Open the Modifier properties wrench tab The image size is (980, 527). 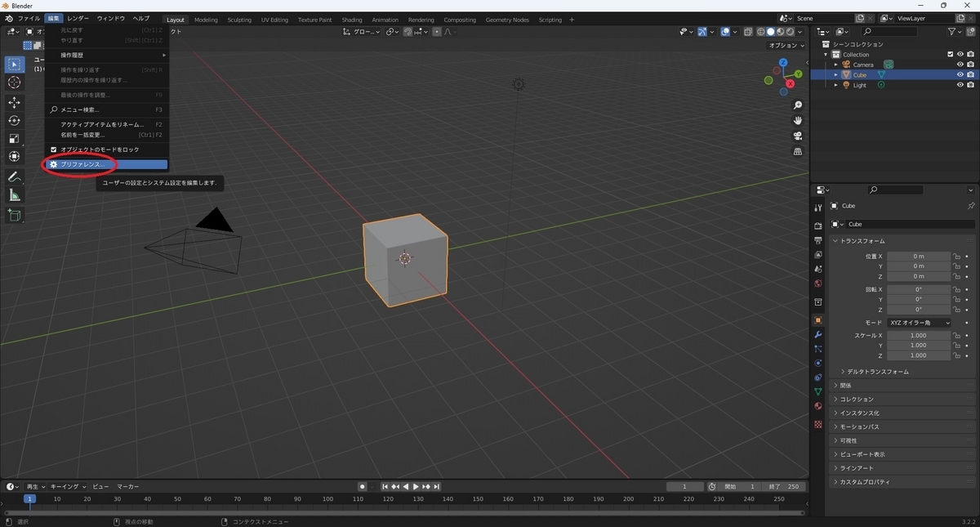point(817,335)
